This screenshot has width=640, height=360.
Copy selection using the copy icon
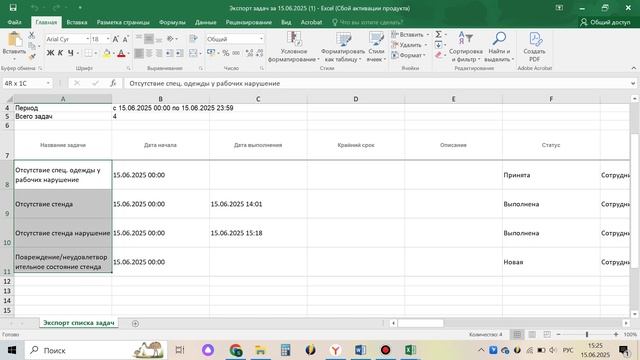[32, 46]
